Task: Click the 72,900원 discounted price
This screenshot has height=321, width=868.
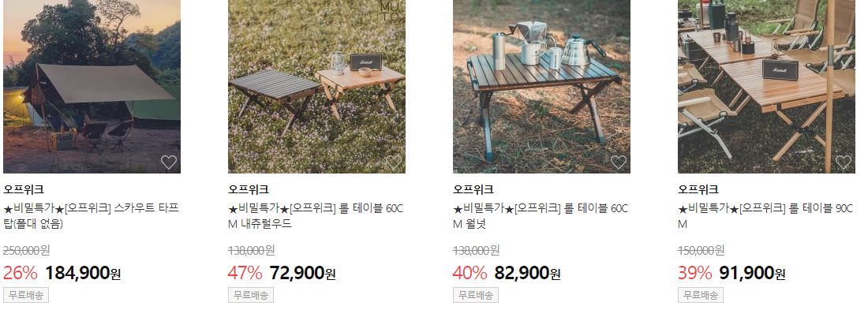Action: [x=303, y=273]
